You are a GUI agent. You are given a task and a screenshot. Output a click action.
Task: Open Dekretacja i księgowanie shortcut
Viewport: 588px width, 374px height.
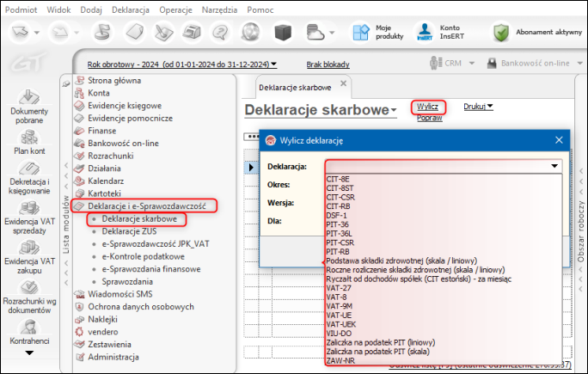point(29,178)
